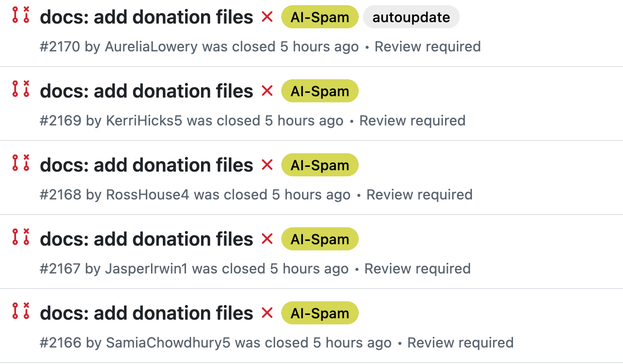This screenshot has width=623, height=364.
Task: Open the autoupdate label
Action: [411, 17]
